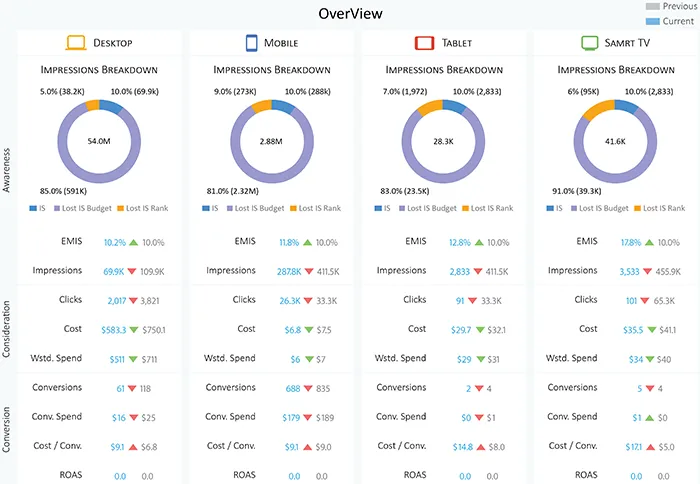Viewport: 700px width, 484px height.
Task: Click the red down arrow for Desktop Clicks
Action: coord(133,300)
